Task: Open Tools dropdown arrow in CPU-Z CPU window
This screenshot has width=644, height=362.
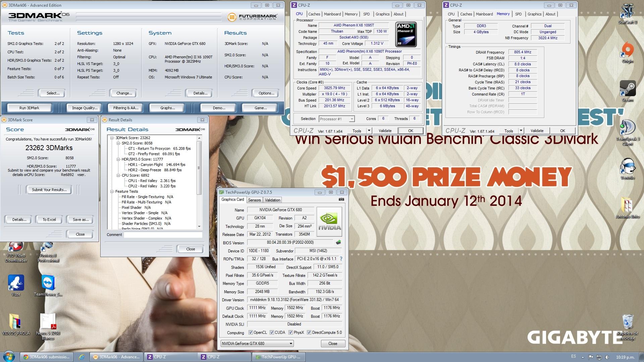Action: (x=369, y=131)
